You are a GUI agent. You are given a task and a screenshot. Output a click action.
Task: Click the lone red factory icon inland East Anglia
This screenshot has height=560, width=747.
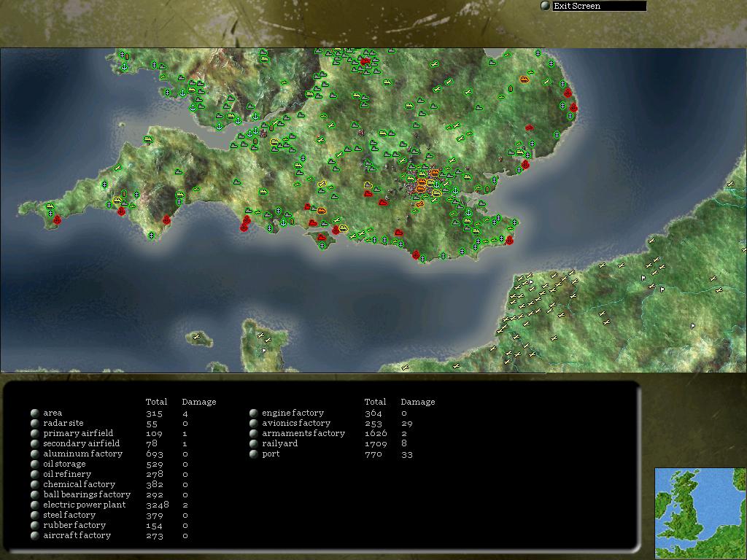coord(529,128)
